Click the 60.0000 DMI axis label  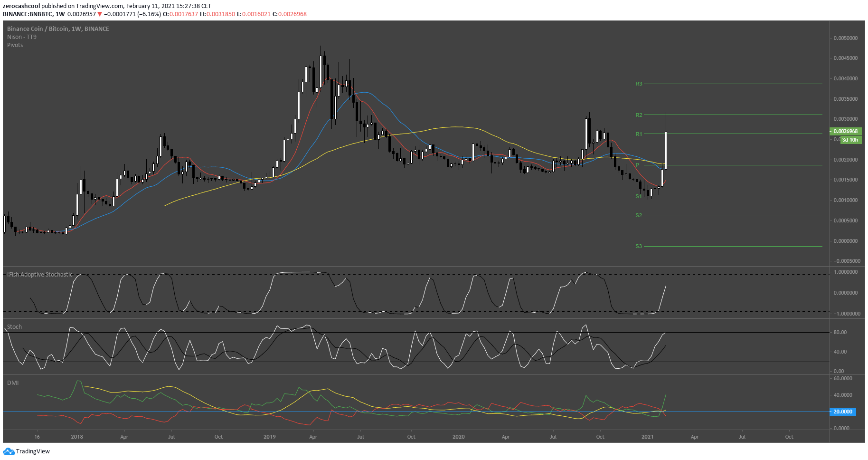pos(843,379)
